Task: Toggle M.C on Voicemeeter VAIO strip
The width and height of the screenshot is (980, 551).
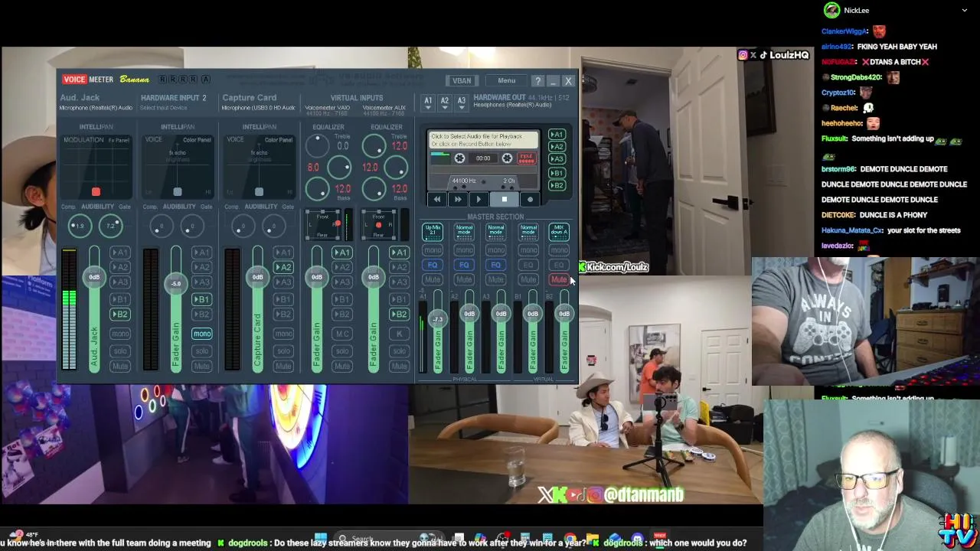Action: click(x=342, y=334)
